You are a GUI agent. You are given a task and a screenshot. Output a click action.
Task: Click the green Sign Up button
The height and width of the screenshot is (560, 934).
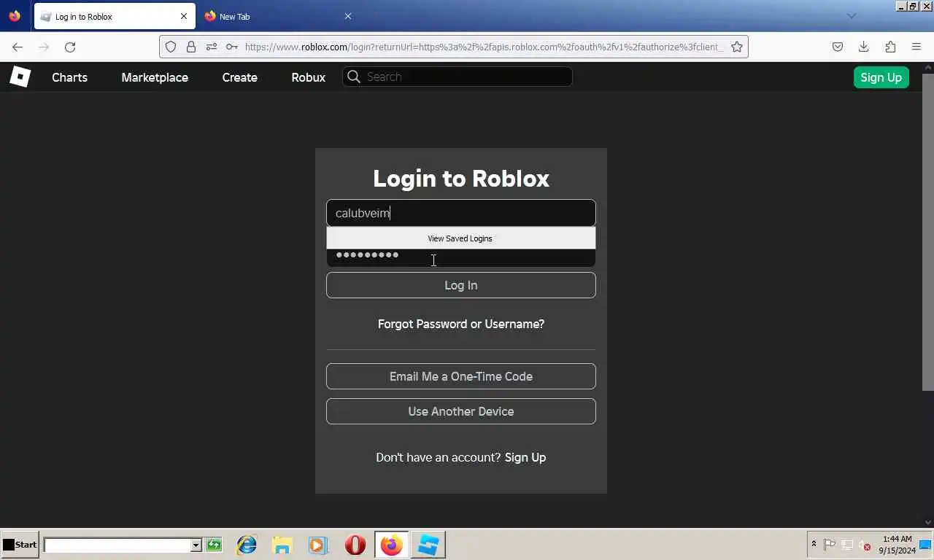point(881,77)
